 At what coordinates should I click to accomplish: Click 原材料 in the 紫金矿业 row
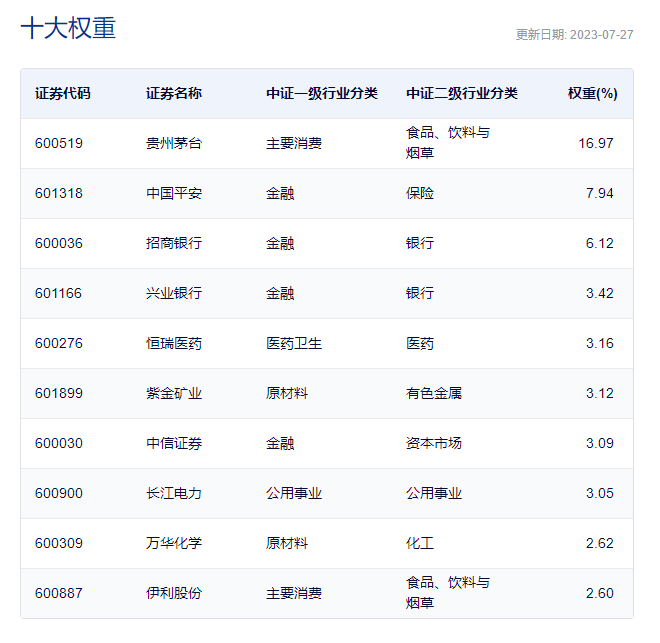tap(287, 394)
